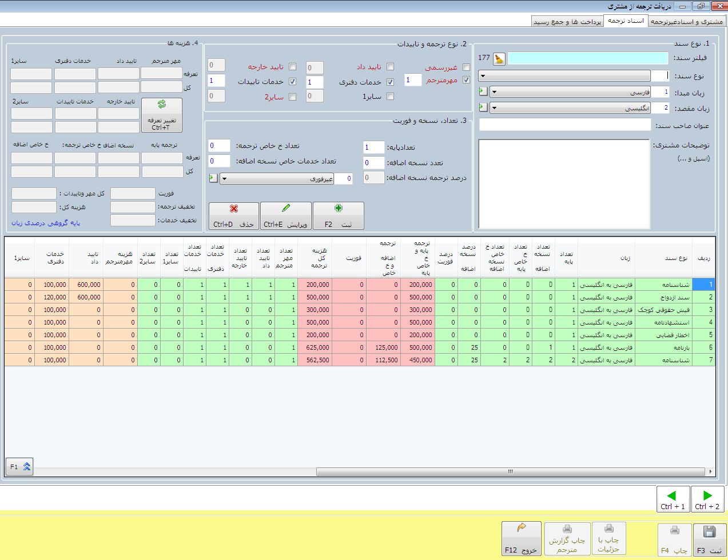Click the چاپ با جزئیات print button
This screenshot has height=560, width=728.
pos(608,538)
